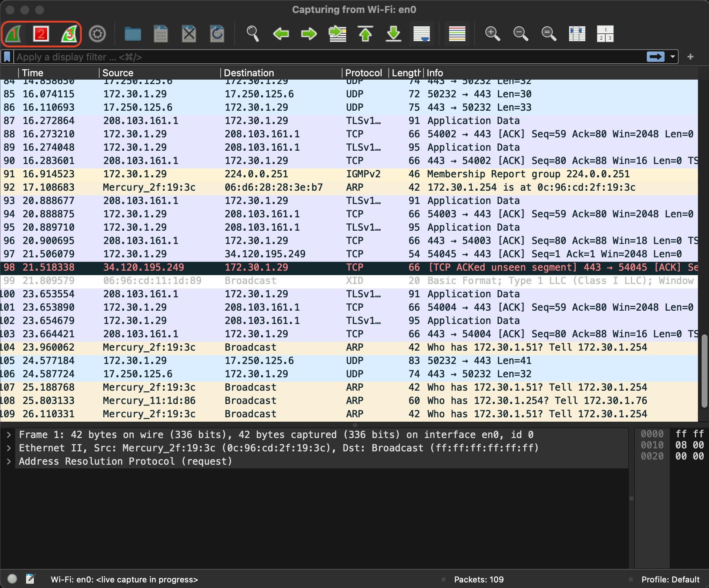Select packet 105 UDP Len=41 row

click(x=349, y=361)
